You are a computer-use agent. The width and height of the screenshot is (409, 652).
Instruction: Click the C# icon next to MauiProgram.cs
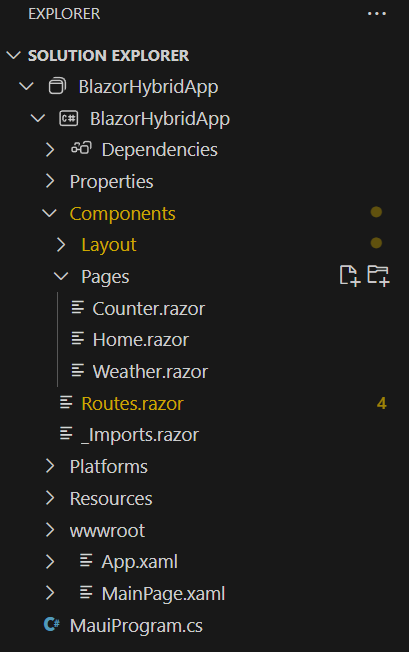[52, 624]
